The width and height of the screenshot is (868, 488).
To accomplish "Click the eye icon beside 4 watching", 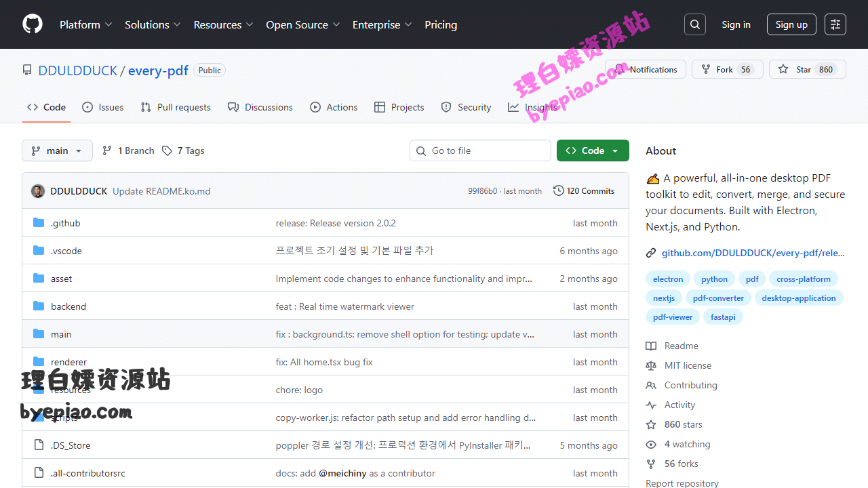I will pos(651,444).
